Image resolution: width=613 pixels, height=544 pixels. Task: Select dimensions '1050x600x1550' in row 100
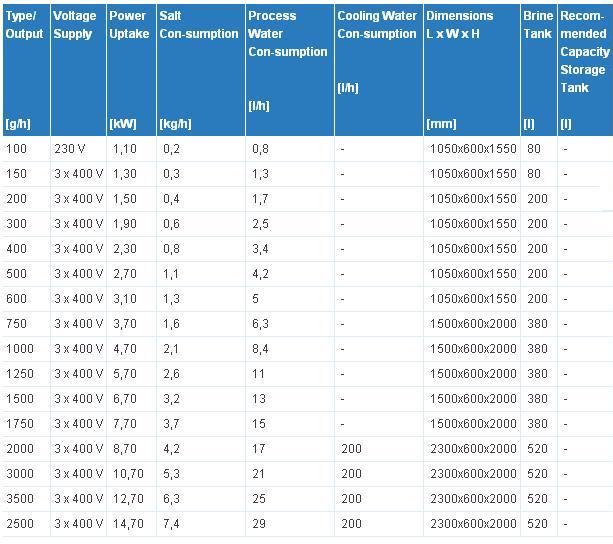click(x=473, y=149)
